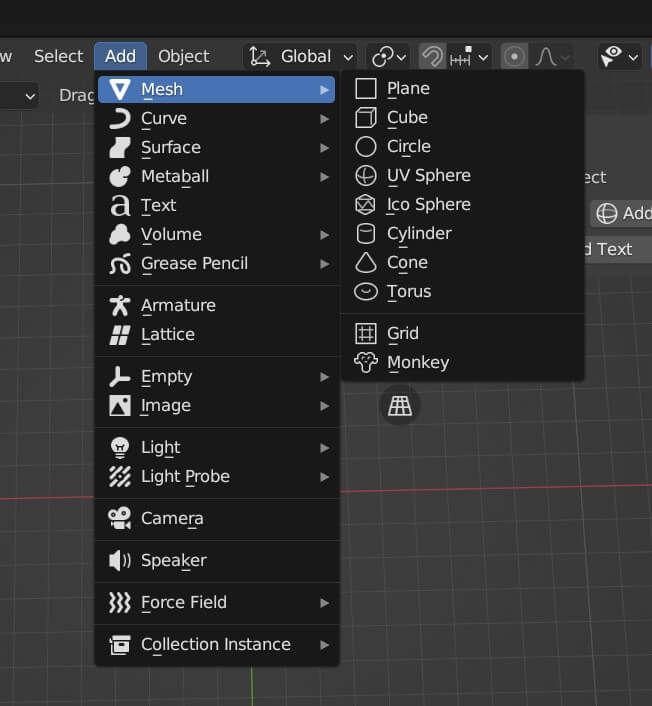Open the viewport visibility eye dropdown
Image resolution: width=652 pixels, height=706 pixels.
[x=619, y=57]
